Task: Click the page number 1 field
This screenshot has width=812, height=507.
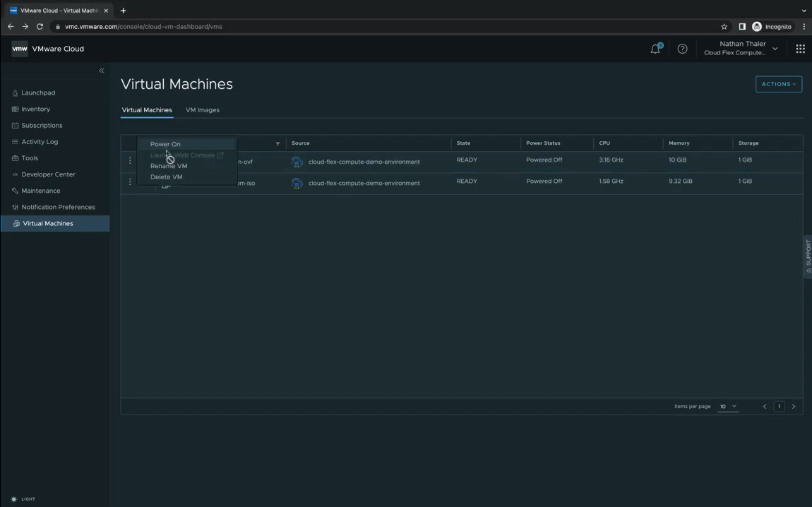Action: point(779,407)
